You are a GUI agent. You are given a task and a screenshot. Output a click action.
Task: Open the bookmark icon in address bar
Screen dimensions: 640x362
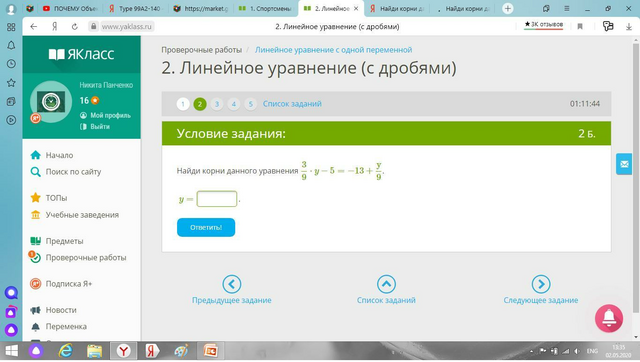click(580, 27)
